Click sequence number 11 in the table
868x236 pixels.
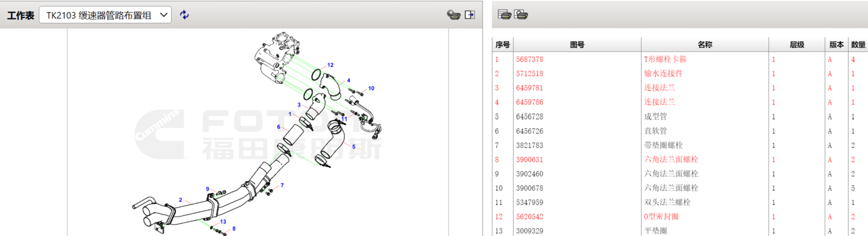point(498,202)
